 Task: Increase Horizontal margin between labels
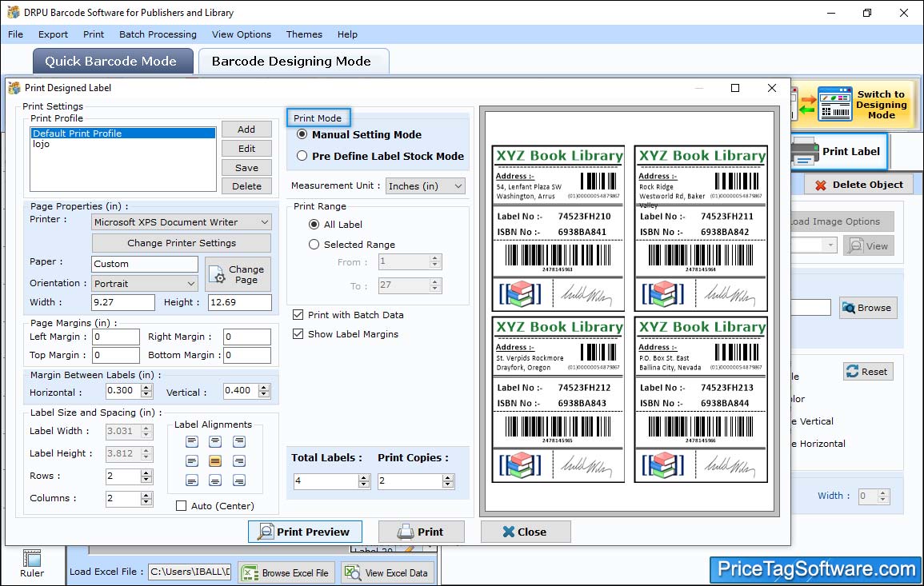coord(146,387)
